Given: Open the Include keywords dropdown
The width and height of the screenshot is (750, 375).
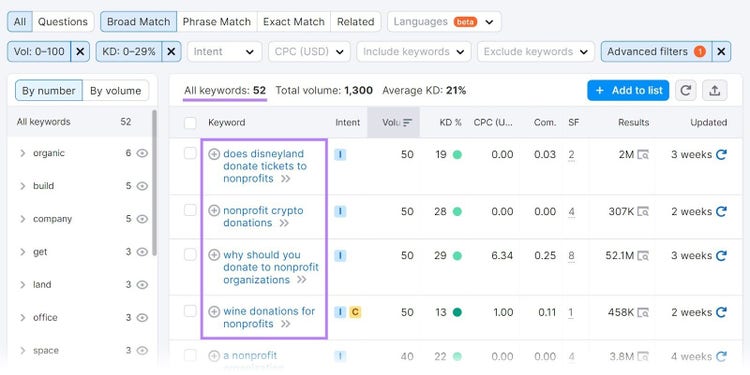Looking at the screenshot, I should (414, 52).
